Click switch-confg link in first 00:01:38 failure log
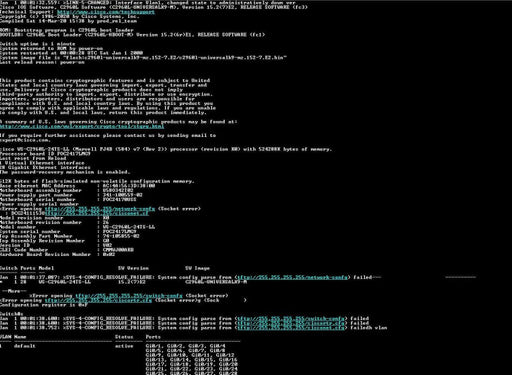 tap(291, 319)
